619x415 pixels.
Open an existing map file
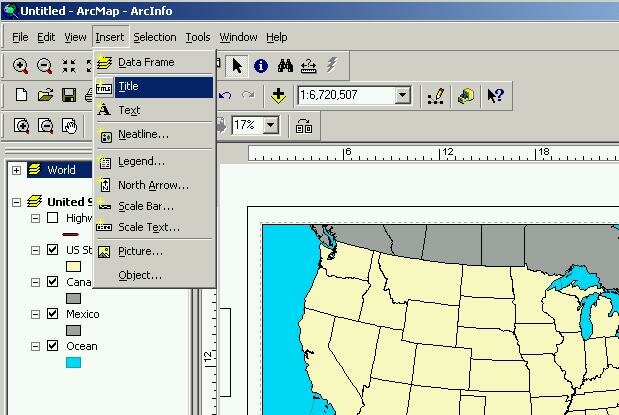point(45,96)
